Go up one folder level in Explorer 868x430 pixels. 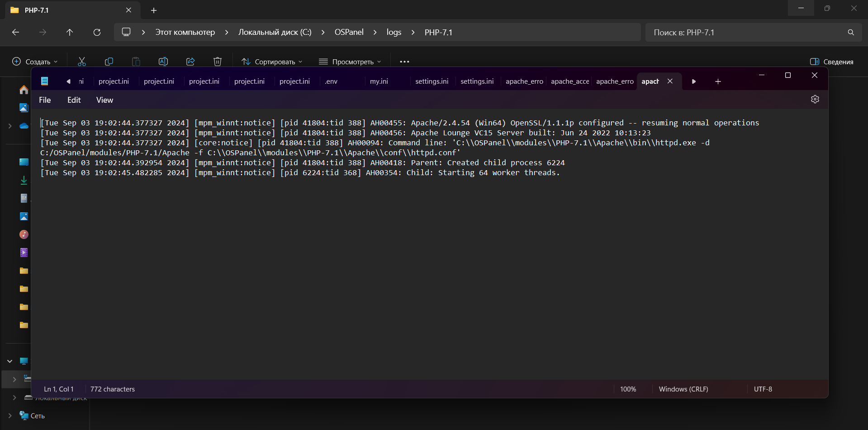(x=70, y=32)
